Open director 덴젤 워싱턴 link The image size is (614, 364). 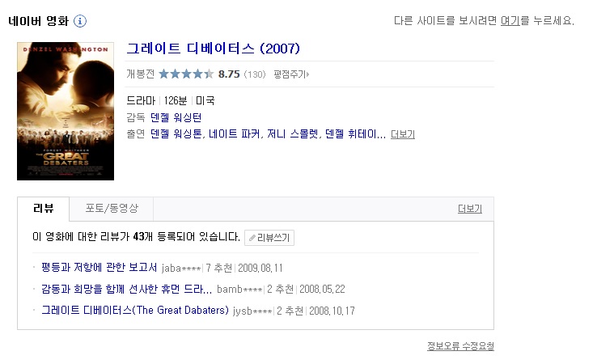pos(179,117)
